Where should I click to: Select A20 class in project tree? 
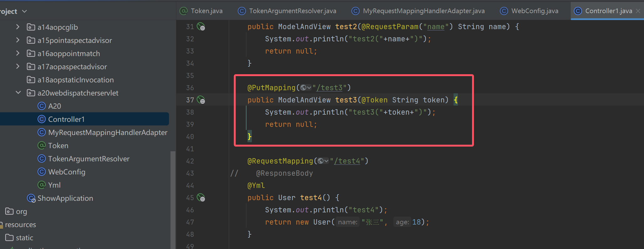tap(55, 106)
